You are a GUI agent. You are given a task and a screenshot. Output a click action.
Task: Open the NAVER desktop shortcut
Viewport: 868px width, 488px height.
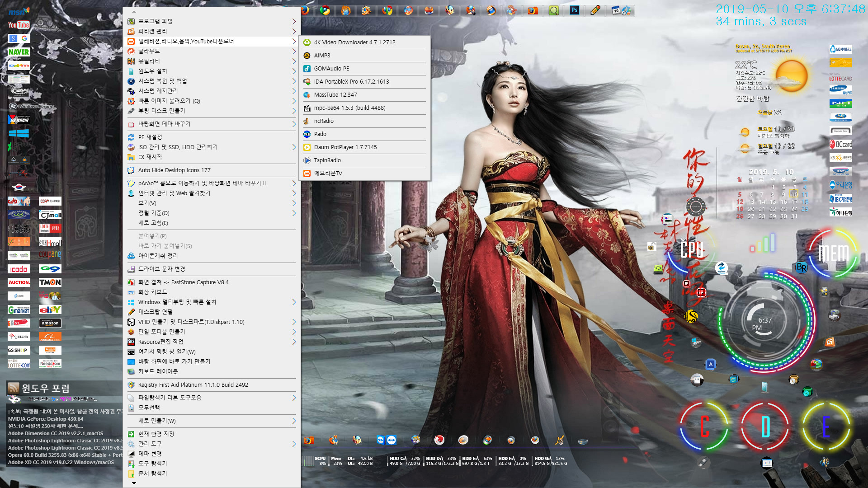pos(19,52)
